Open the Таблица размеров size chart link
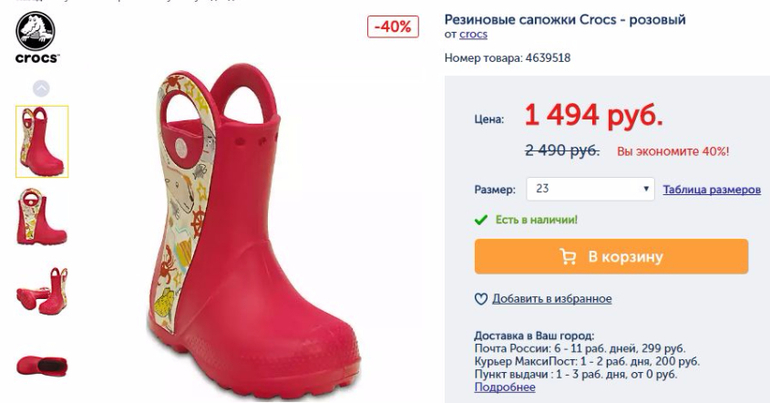Image resolution: width=770 pixels, height=403 pixels. [711, 190]
